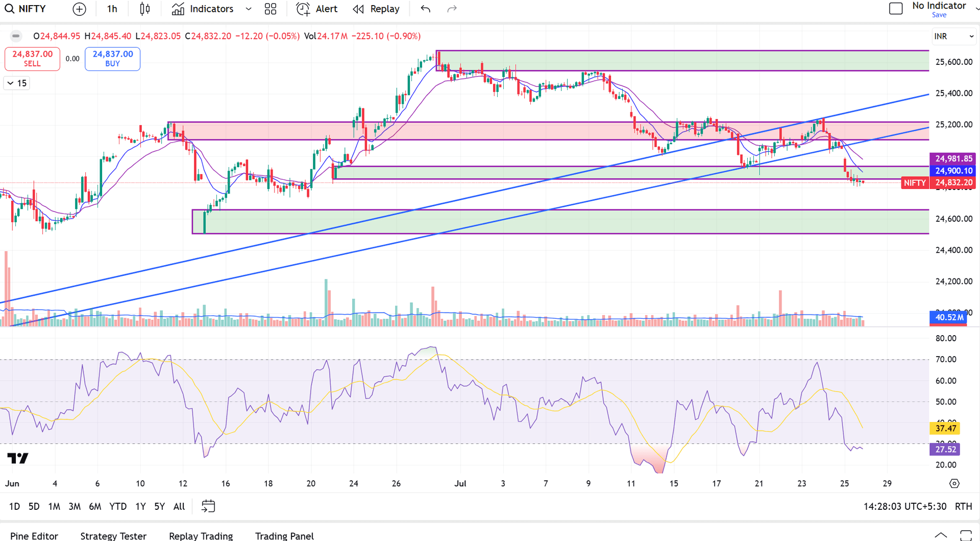Click the RSI average label 37.47

pyautogui.click(x=945, y=429)
